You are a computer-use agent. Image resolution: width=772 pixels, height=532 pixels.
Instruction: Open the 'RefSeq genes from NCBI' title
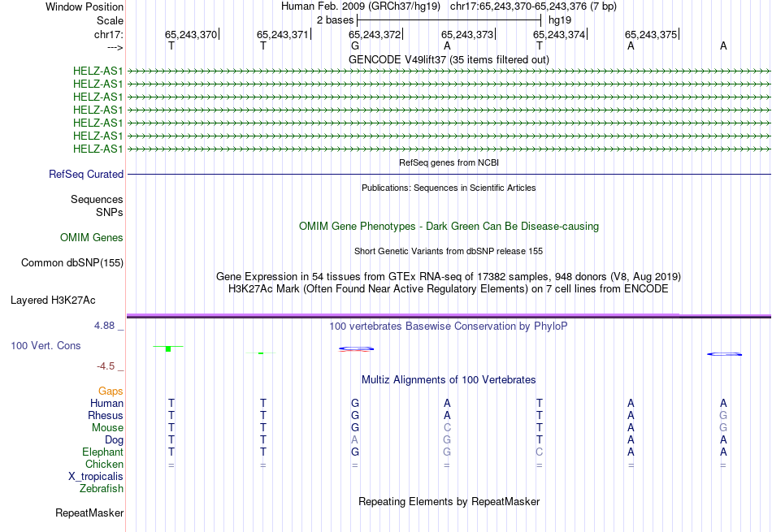click(449, 162)
